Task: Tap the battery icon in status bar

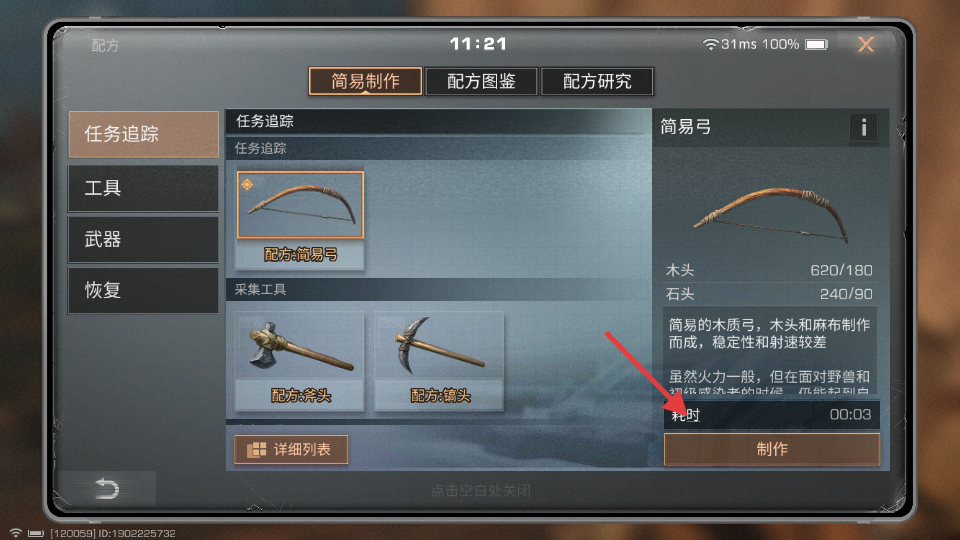Action: (x=816, y=44)
